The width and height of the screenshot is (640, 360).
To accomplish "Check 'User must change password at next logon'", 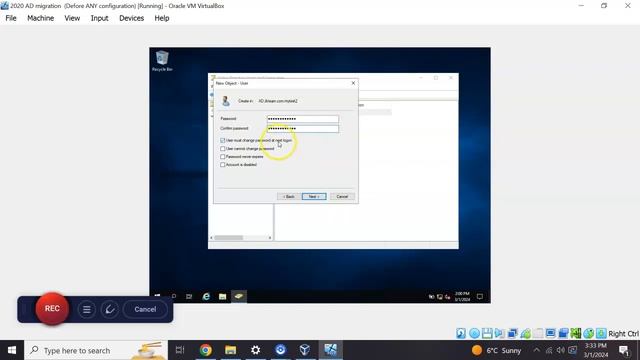I will [x=222, y=140].
